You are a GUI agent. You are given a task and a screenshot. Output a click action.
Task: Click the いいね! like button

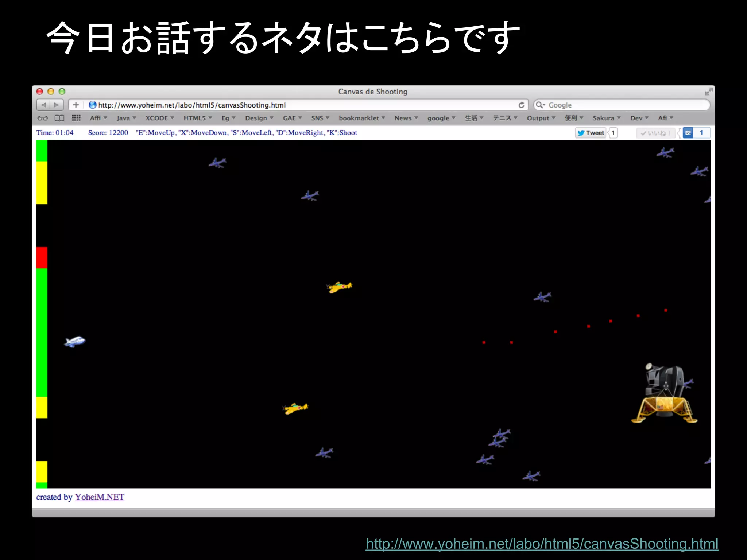point(656,133)
